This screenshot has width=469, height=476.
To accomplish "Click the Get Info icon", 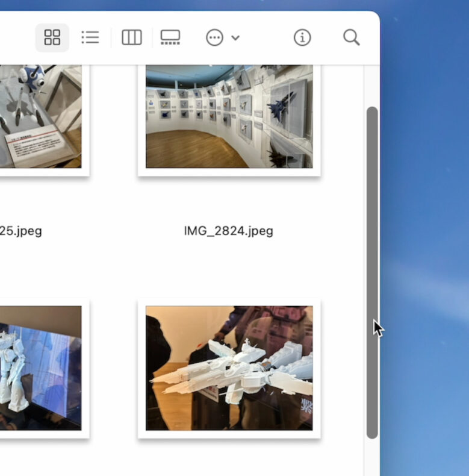I will (x=302, y=38).
